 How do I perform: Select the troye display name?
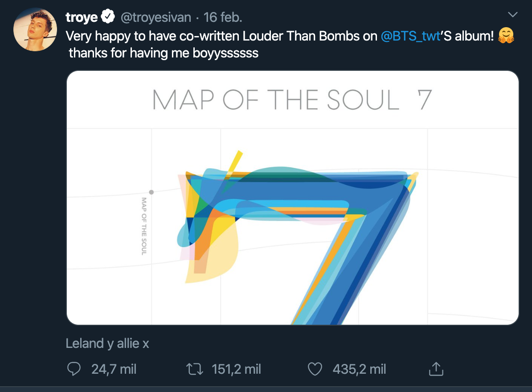(81, 16)
